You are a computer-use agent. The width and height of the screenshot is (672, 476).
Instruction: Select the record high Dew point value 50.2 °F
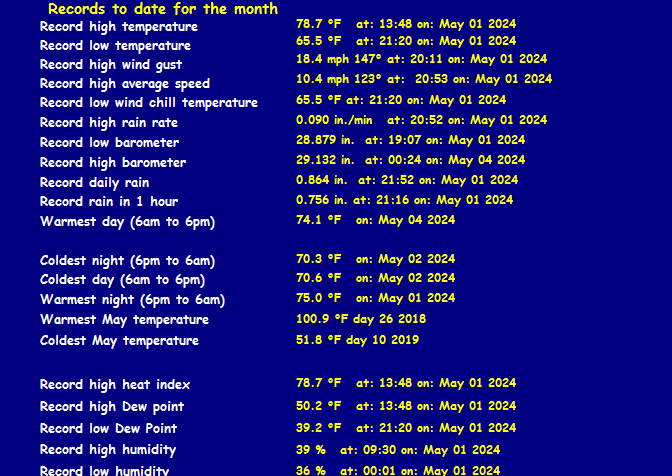click(x=319, y=406)
